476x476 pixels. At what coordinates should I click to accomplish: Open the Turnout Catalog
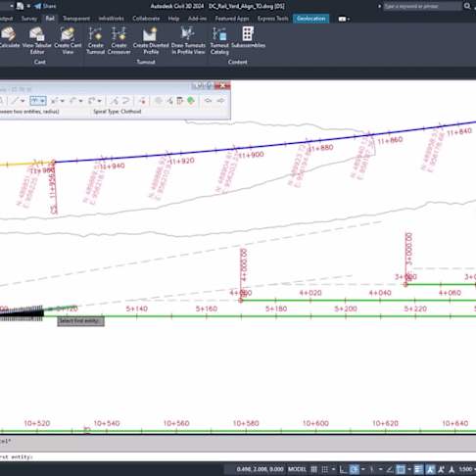click(219, 39)
